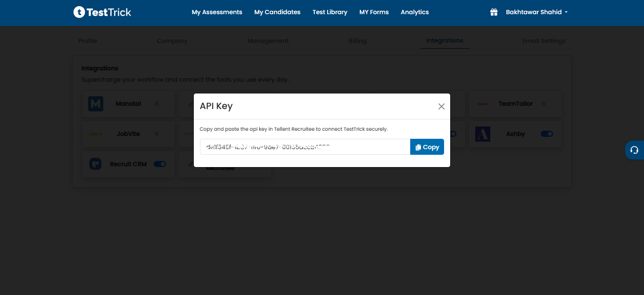
Task: Click the 'Copy and paste the api key' instruction
Action: point(294,129)
